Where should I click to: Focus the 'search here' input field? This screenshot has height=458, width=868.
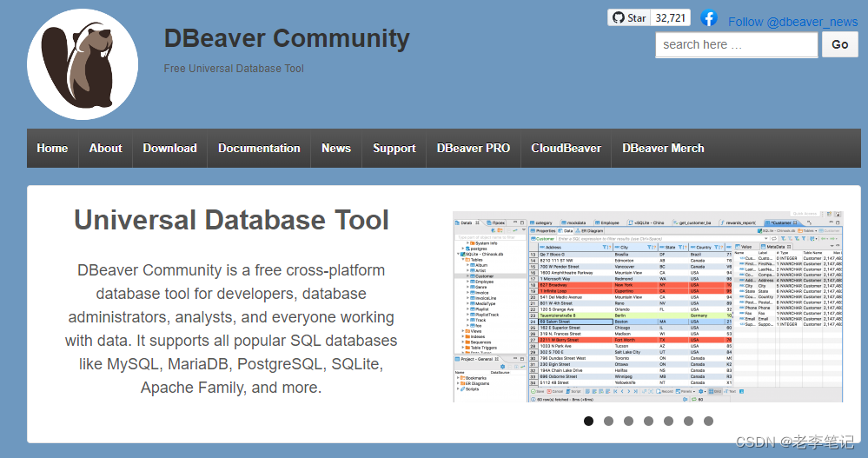tap(736, 45)
